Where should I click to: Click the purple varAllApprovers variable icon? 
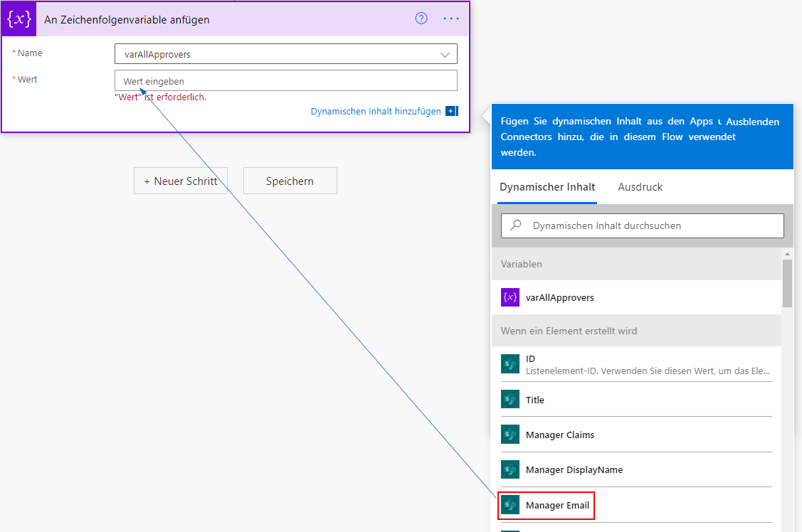(510, 297)
